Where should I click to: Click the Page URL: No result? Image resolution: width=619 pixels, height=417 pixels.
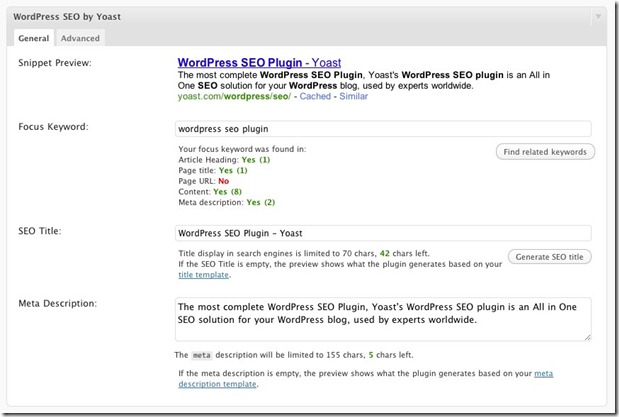[204, 181]
